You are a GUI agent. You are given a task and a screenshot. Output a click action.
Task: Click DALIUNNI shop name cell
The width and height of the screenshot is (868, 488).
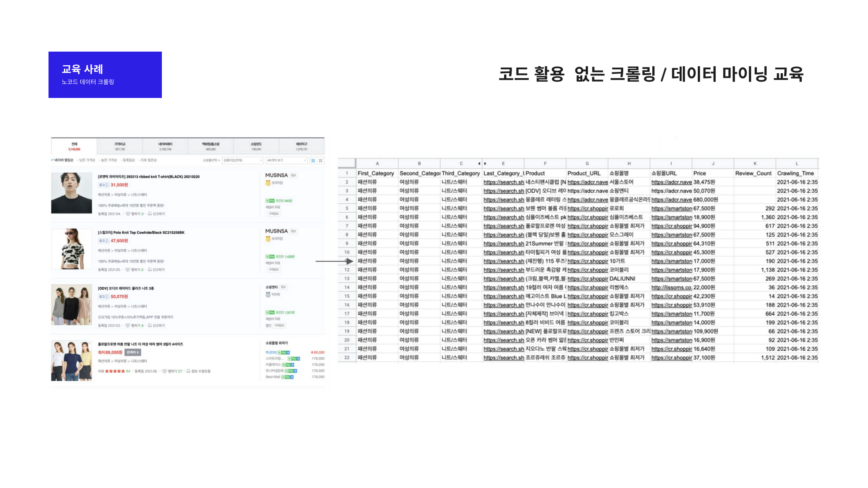[x=629, y=278]
